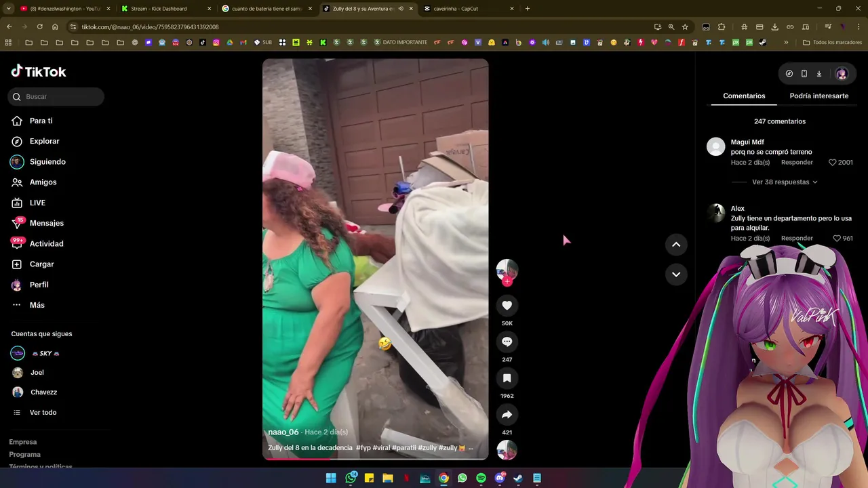Show more bookmarks chevron
The height and width of the screenshot is (488, 868).
pos(786,43)
